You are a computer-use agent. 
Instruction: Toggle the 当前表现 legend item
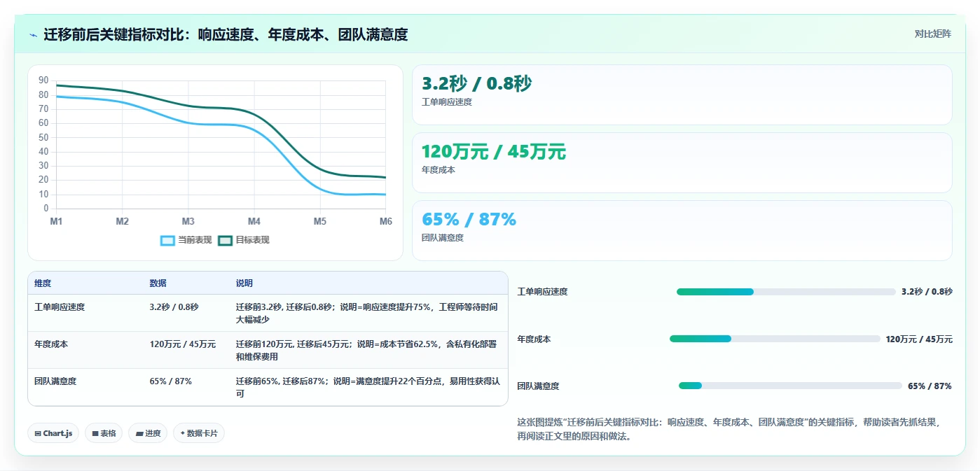click(186, 240)
